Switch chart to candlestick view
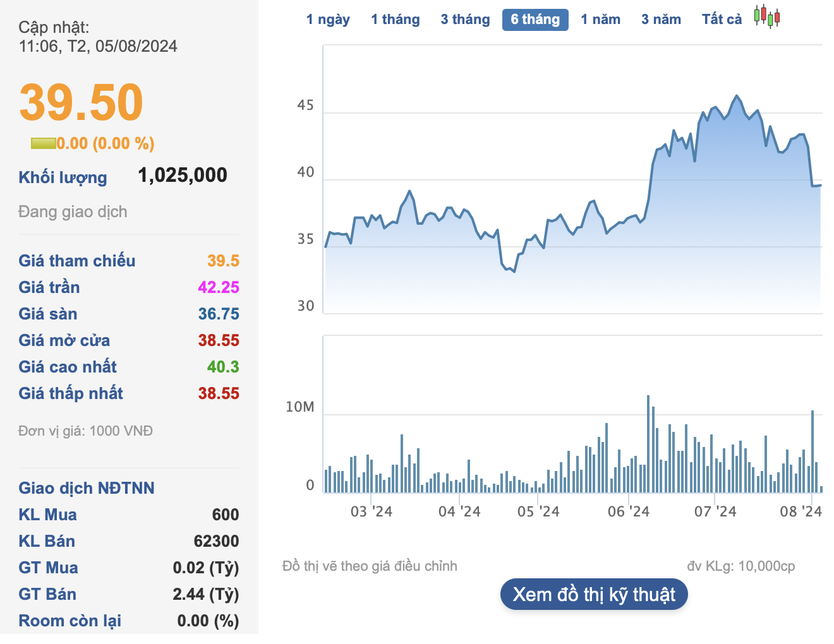This screenshot has width=834, height=644. pyautogui.click(x=766, y=18)
